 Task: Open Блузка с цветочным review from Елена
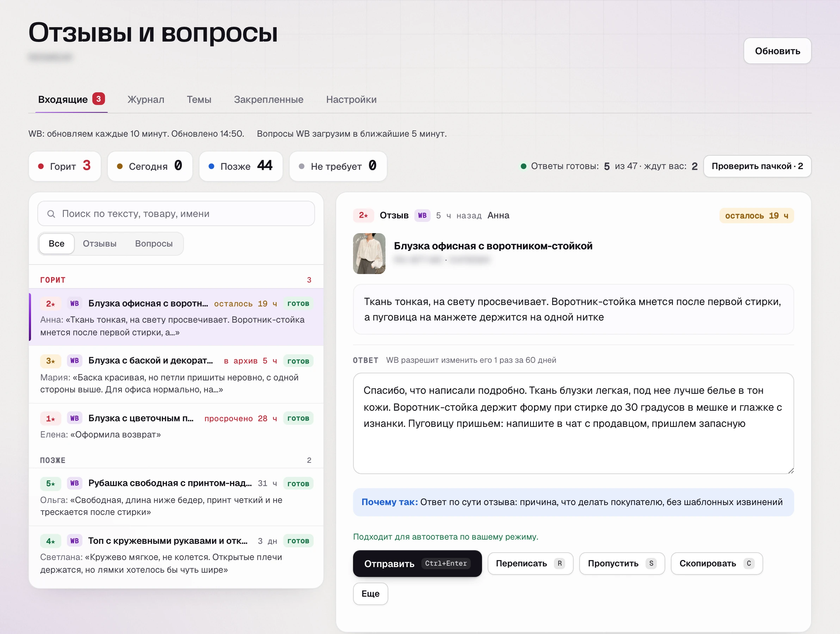[176, 426]
